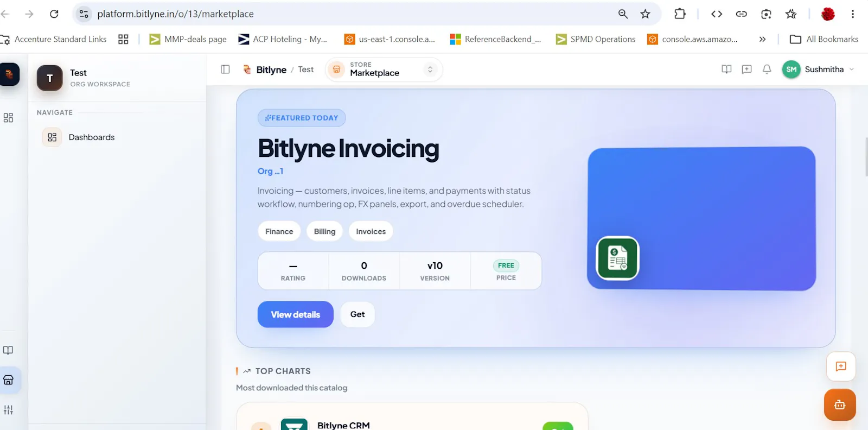Click the Test breadcrumb link
Screen dimensions: 868x430
[306, 69]
